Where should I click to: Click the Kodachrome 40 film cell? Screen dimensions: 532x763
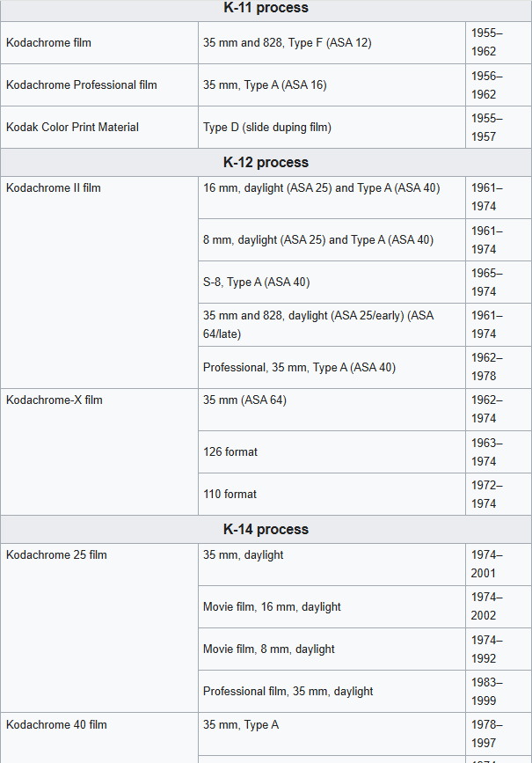[56, 725]
